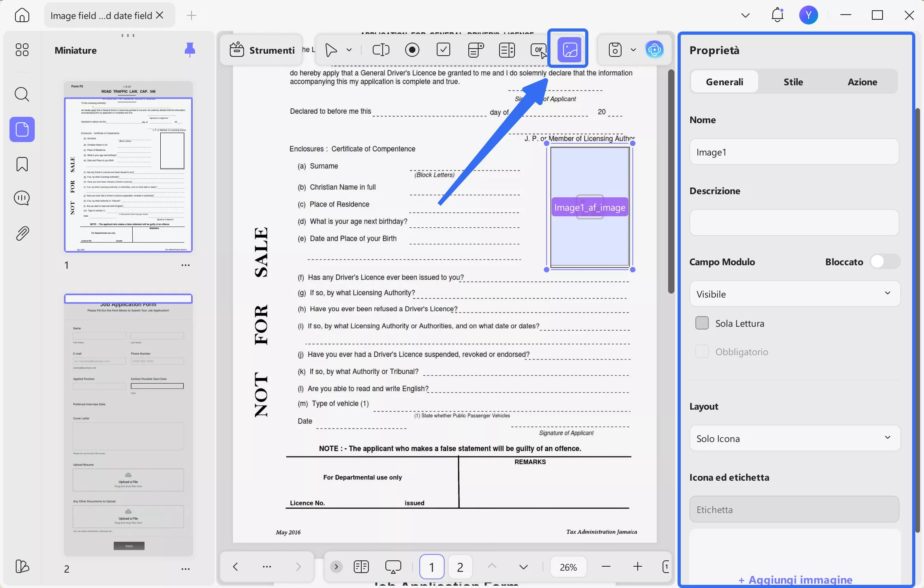This screenshot has width=924, height=588.
Task: Open the bottom bar ellipsis menu
Action: click(x=267, y=567)
